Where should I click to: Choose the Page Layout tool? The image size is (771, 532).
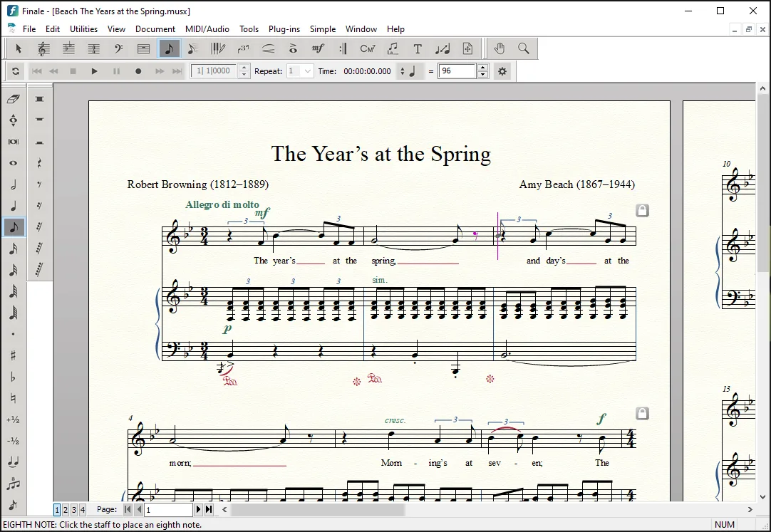[x=467, y=48]
